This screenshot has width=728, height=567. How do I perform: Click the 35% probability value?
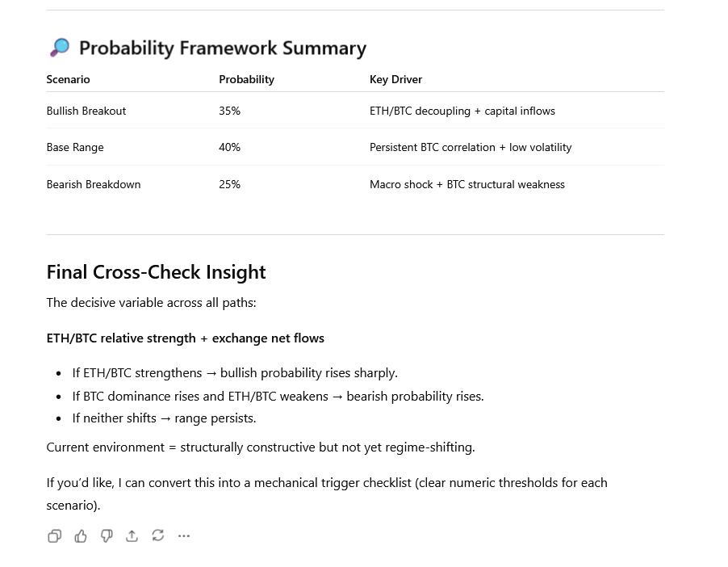(229, 111)
